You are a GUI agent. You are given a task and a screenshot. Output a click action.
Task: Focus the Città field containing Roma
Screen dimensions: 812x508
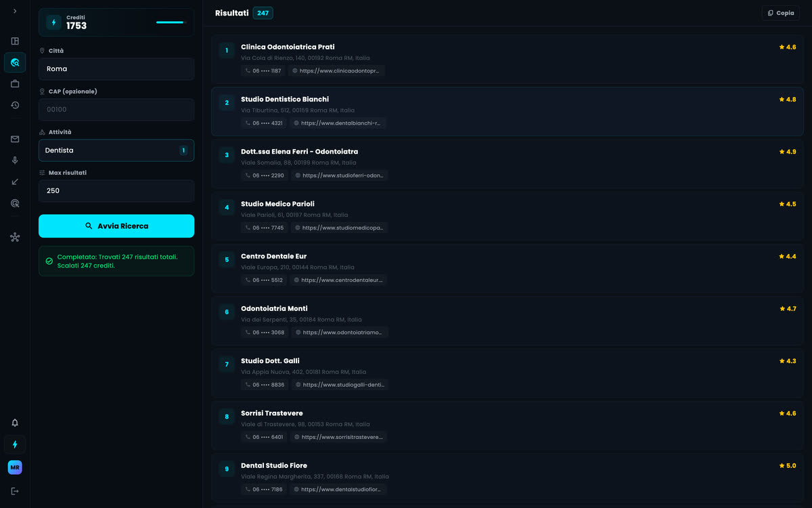116,69
